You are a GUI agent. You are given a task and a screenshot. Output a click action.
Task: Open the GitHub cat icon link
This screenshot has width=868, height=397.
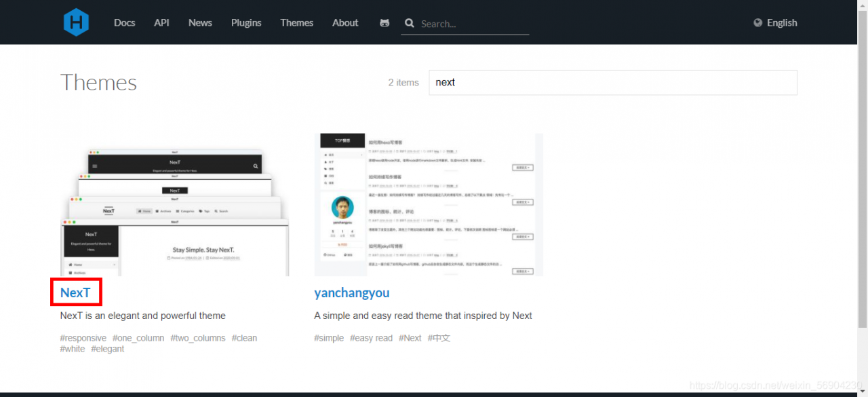(x=384, y=23)
